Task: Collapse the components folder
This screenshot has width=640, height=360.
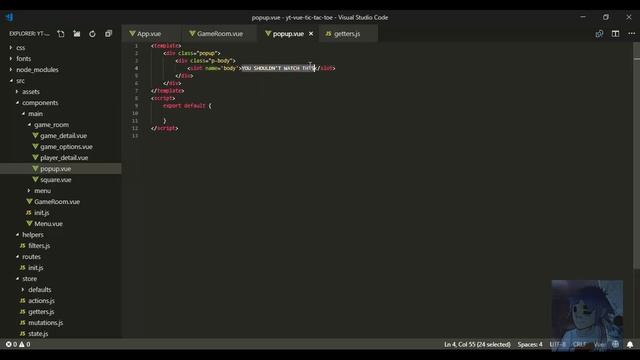Action: (x=40, y=103)
